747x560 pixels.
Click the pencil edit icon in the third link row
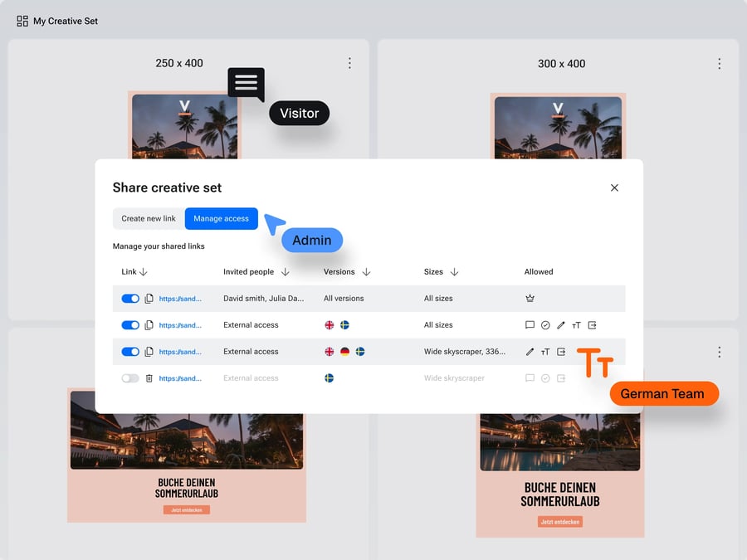click(530, 352)
